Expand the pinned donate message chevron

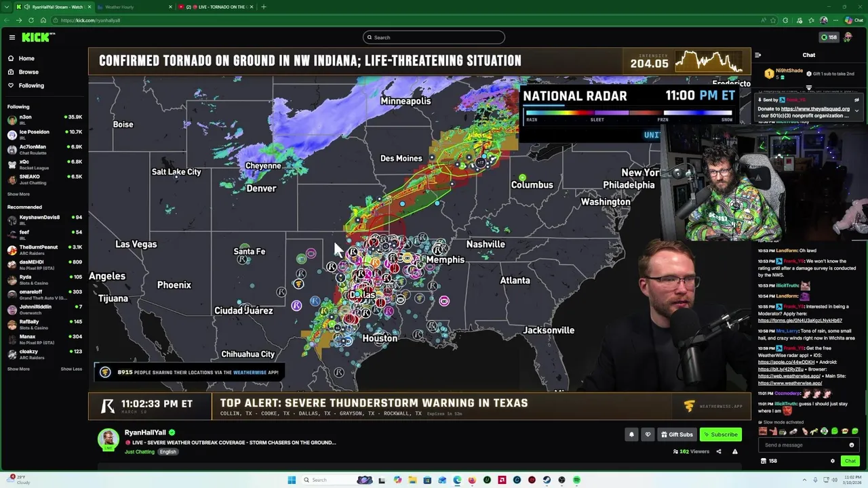coord(856,110)
